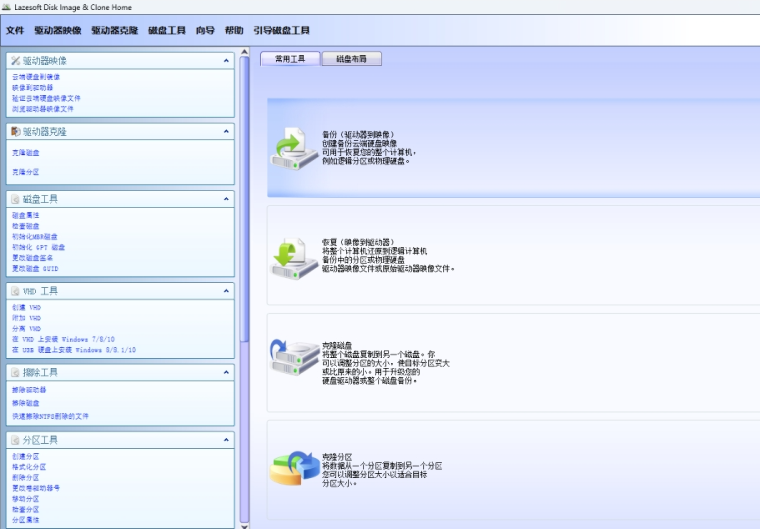Viewport: 760px width, 529px height.
Task: Collapse the 磁盘工具 panel
Action: click(226, 199)
